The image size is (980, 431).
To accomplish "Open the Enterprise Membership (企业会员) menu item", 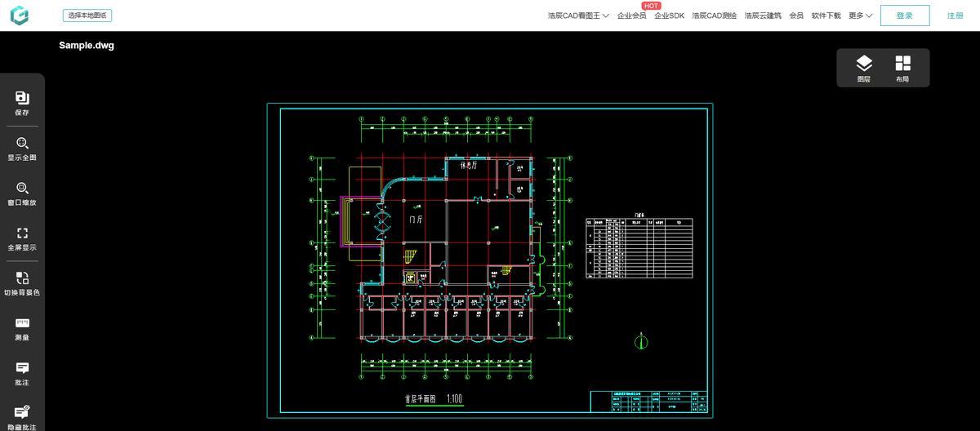I will 631,16.
